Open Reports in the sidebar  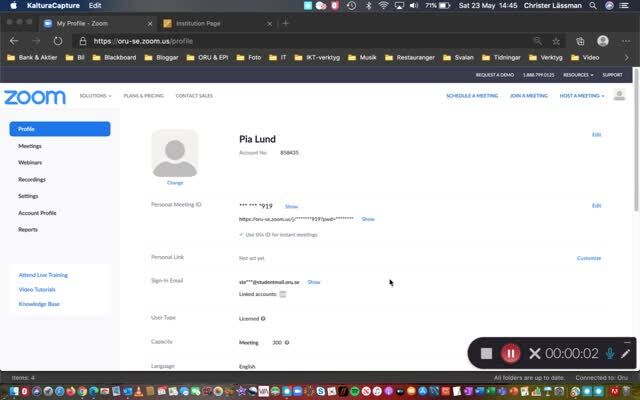28,229
